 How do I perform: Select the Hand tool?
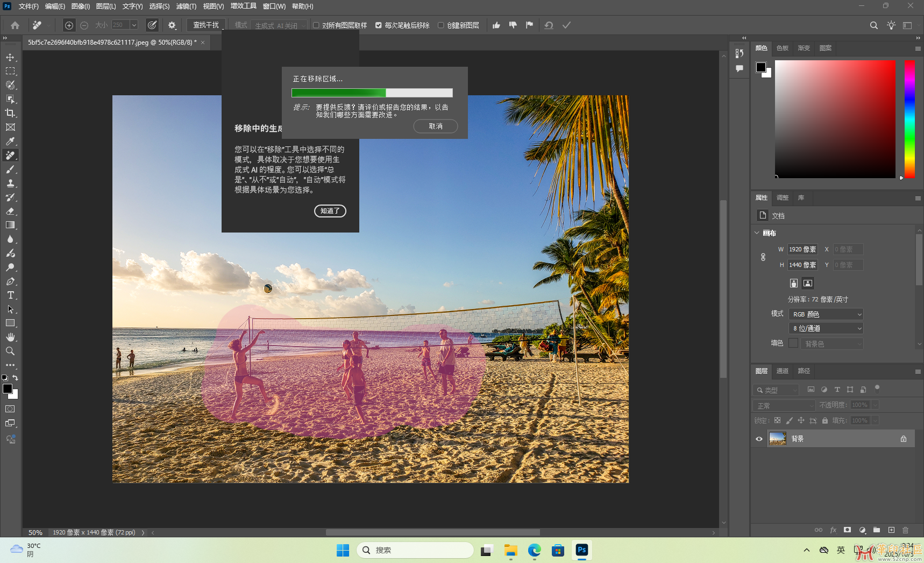tap(11, 337)
